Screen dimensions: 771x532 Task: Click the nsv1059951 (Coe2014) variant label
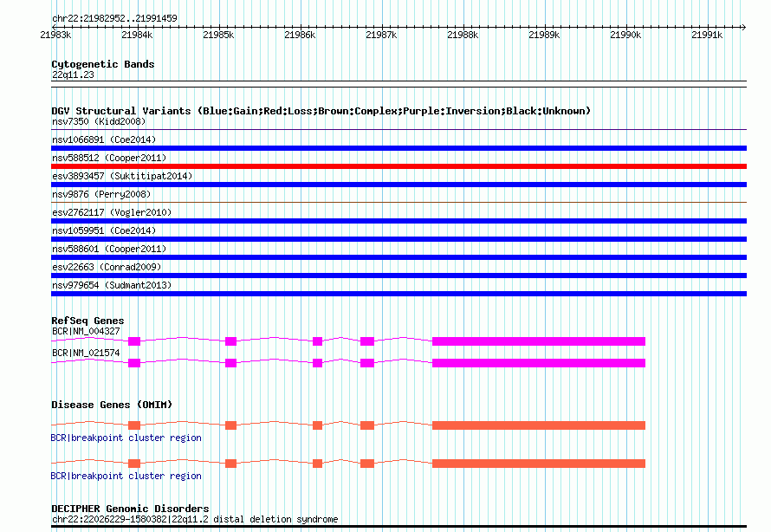click(x=104, y=230)
